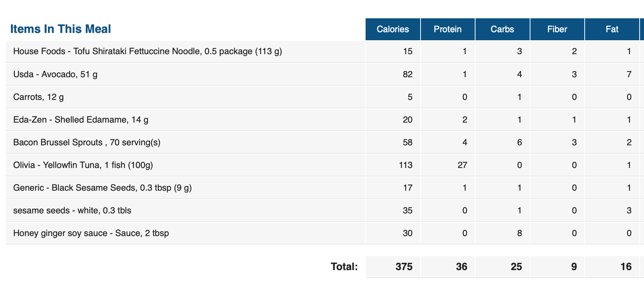644x284 pixels.
Task: Click the Total label
Action: [344, 267]
